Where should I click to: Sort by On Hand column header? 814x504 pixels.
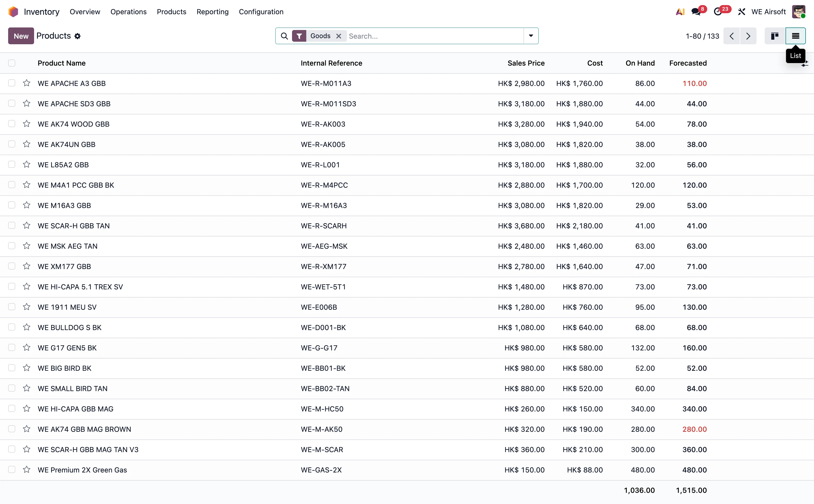640,63
